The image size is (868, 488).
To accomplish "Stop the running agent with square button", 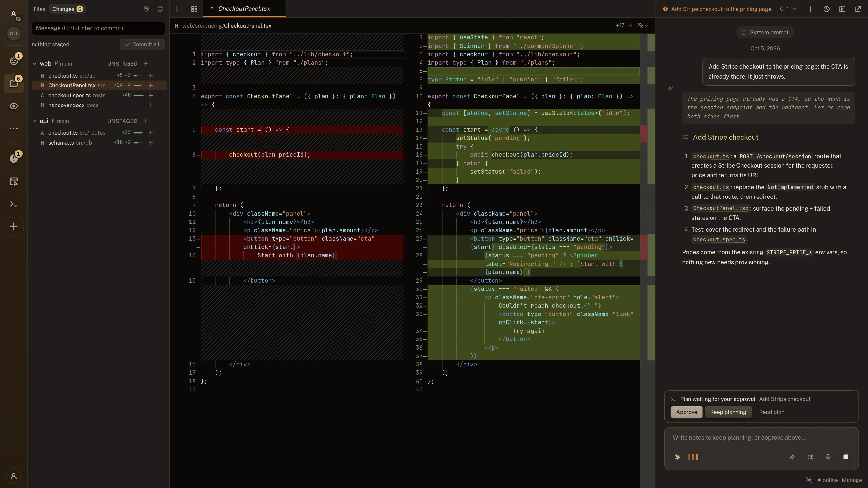I will click(x=846, y=457).
